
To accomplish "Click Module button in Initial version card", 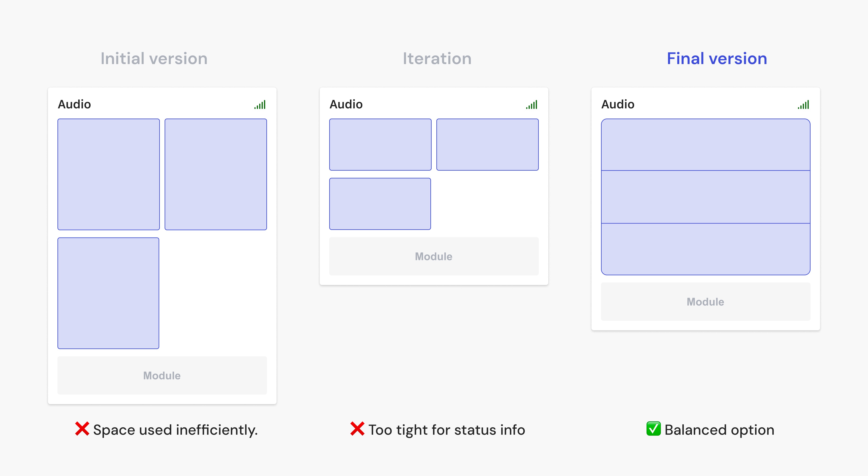I will (162, 375).
